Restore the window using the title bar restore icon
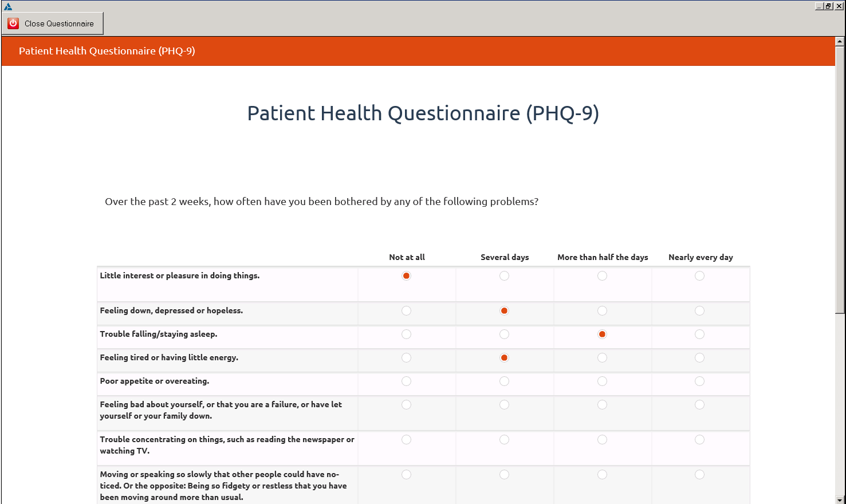 829,6
